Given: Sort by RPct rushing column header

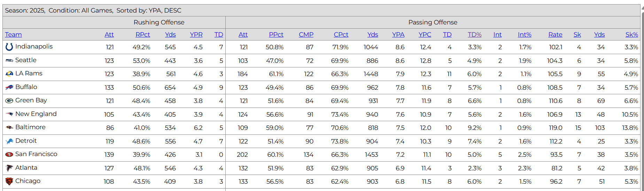Looking at the screenshot, I should (142, 35).
